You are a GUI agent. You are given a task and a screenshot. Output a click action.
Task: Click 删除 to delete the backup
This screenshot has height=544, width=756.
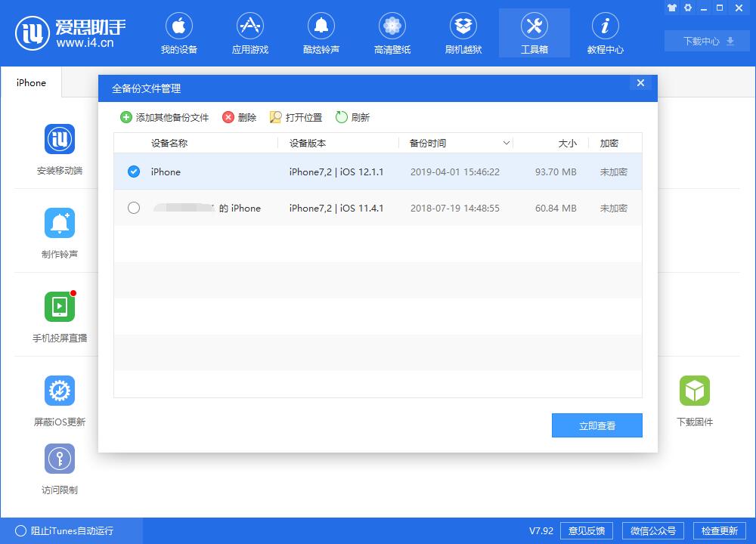[239, 117]
